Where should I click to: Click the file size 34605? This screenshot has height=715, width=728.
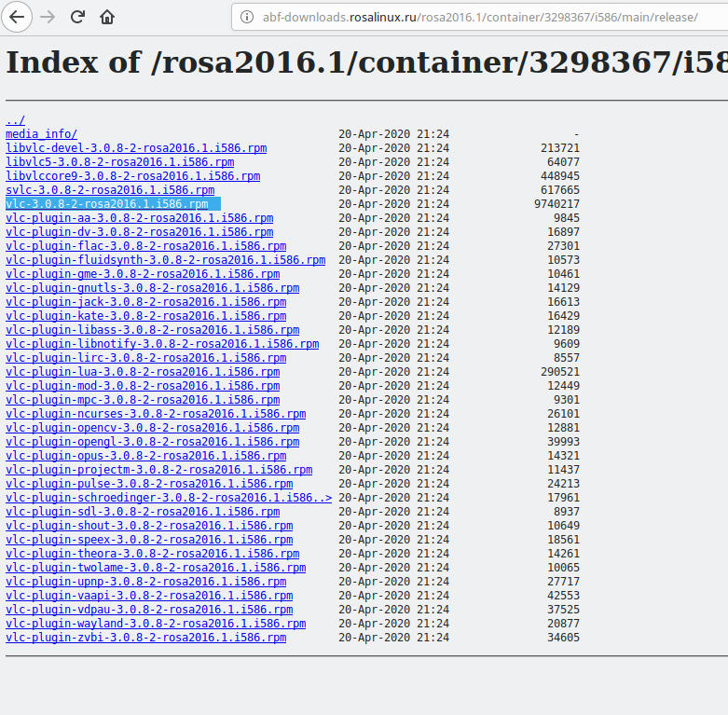(x=563, y=637)
